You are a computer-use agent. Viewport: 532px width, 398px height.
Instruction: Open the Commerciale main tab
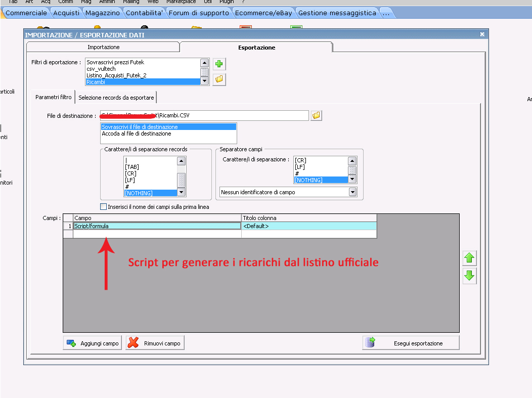(26, 13)
